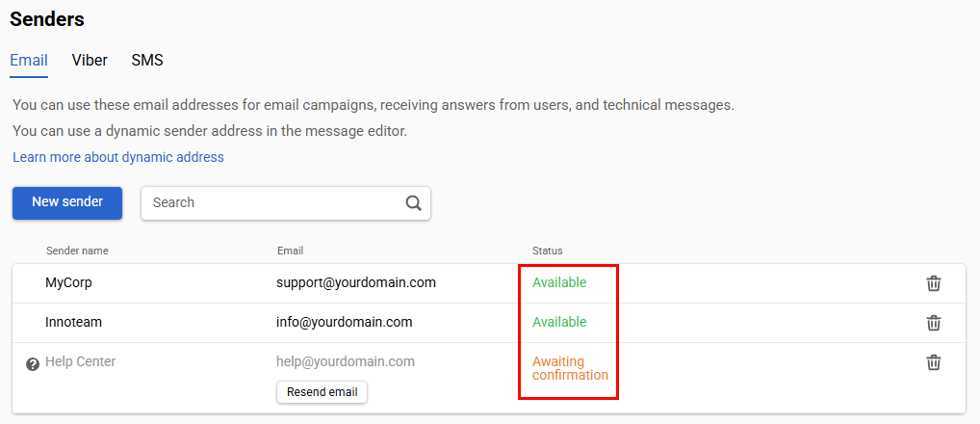Click the help@yourdomain.com email address
This screenshot has width=980, height=424.
(x=346, y=361)
